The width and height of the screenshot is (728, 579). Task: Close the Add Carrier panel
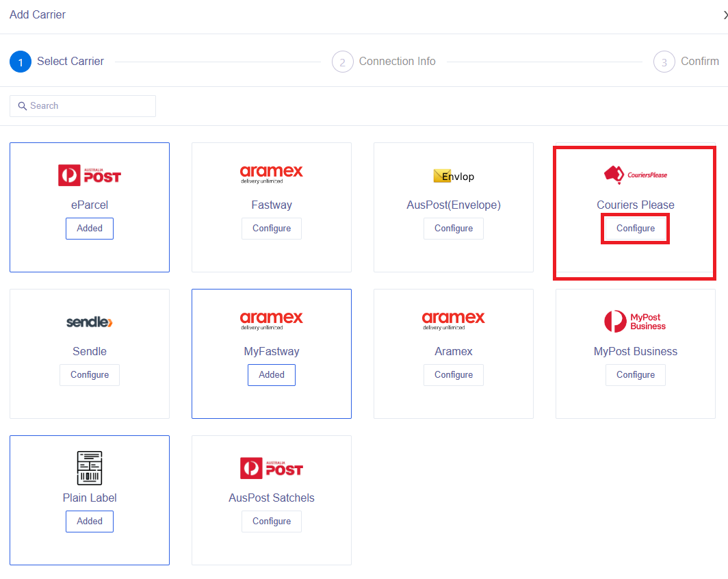pos(725,14)
